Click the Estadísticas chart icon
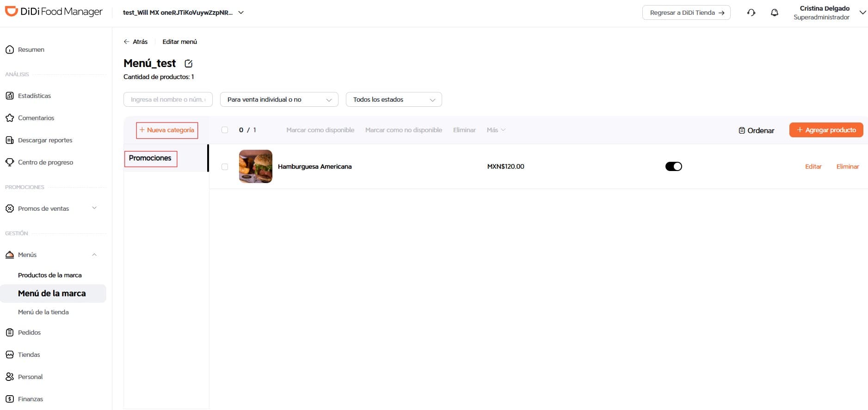Screen dimensions: 868x410 coord(10,96)
